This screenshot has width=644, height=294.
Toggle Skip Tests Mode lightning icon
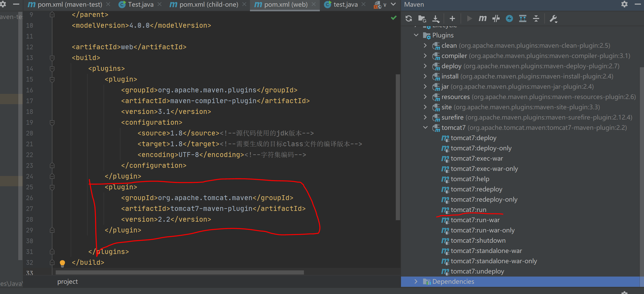[509, 18]
